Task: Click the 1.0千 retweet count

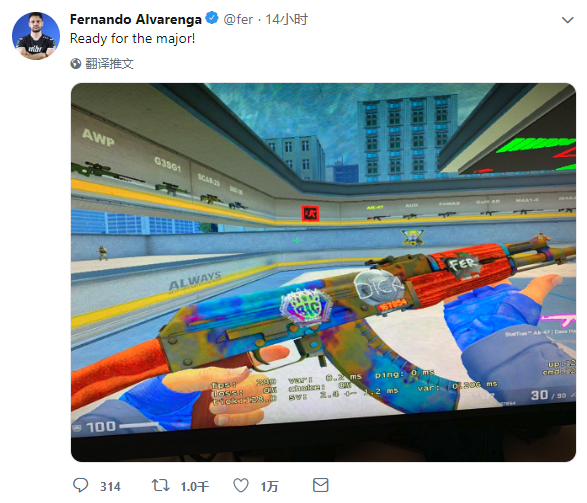Action: click(x=195, y=487)
